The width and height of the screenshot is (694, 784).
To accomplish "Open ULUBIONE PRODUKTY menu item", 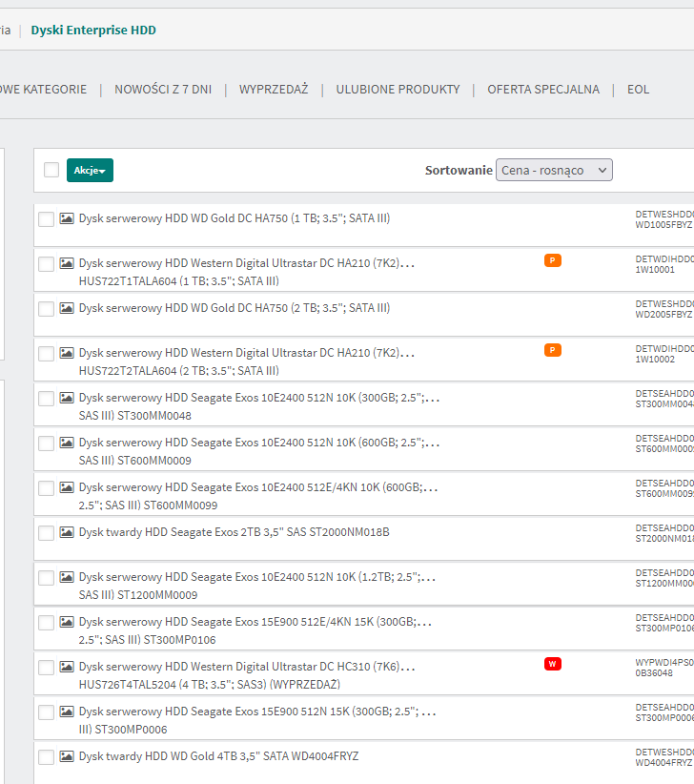I will [x=398, y=90].
